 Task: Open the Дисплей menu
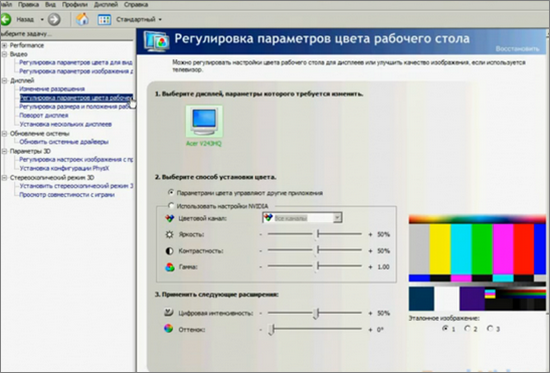coord(106,5)
